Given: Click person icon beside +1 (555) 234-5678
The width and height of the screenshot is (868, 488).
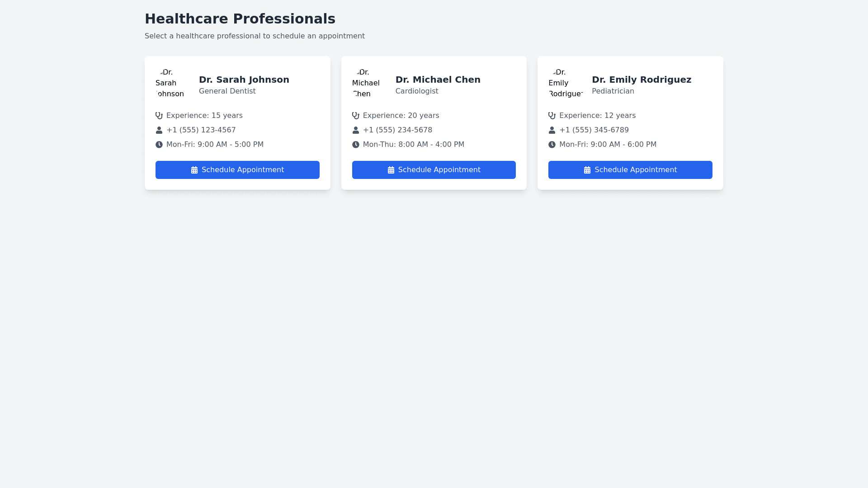Looking at the screenshot, I should tap(356, 130).
